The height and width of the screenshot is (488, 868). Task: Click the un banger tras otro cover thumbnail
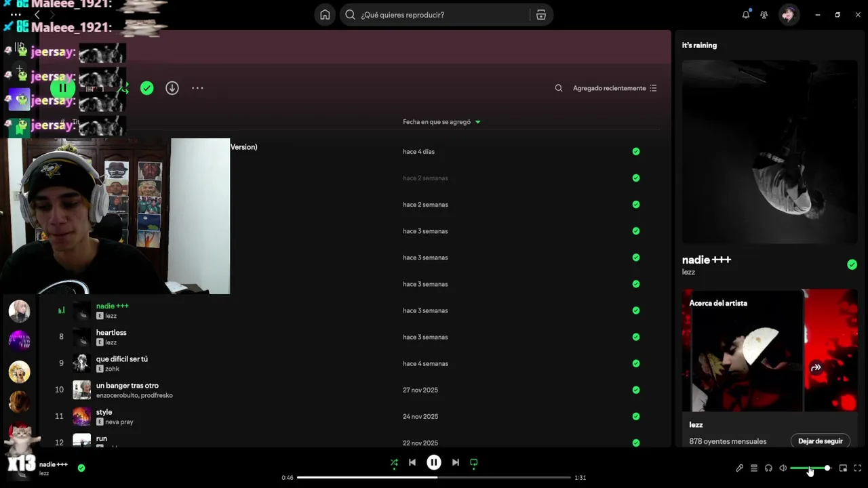coord(81,390)
